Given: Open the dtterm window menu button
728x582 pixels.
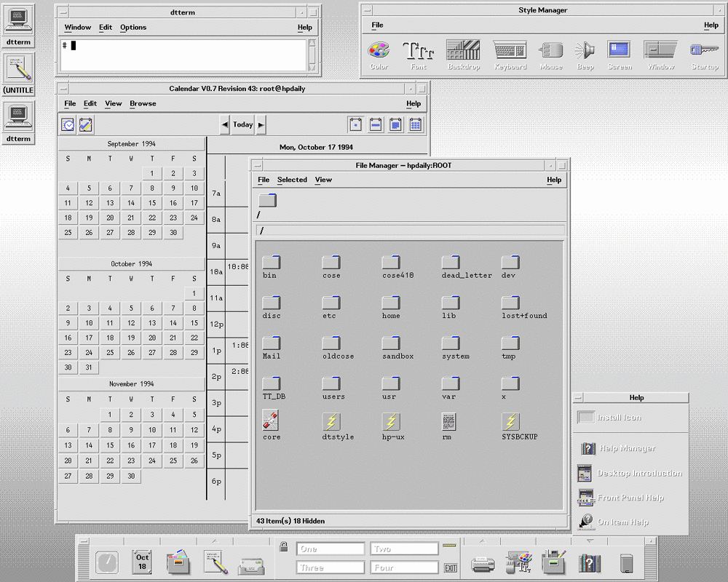Looking at the screenshot, I should click(63, 12).
